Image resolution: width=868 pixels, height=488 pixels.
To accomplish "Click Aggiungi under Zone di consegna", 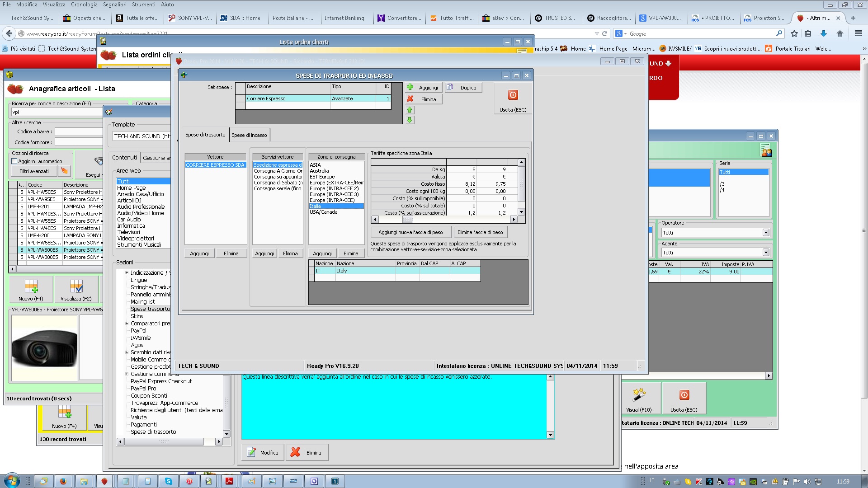I will tap(322, 253).
